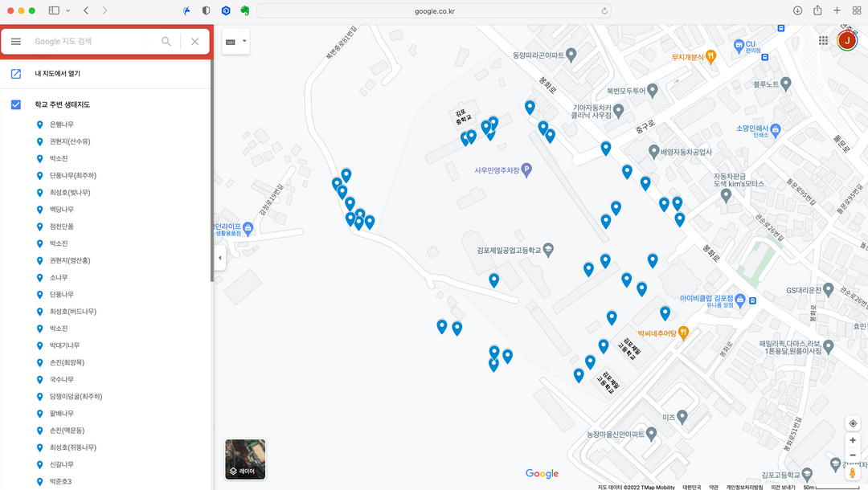Show my location on the map

click(853, 423)
